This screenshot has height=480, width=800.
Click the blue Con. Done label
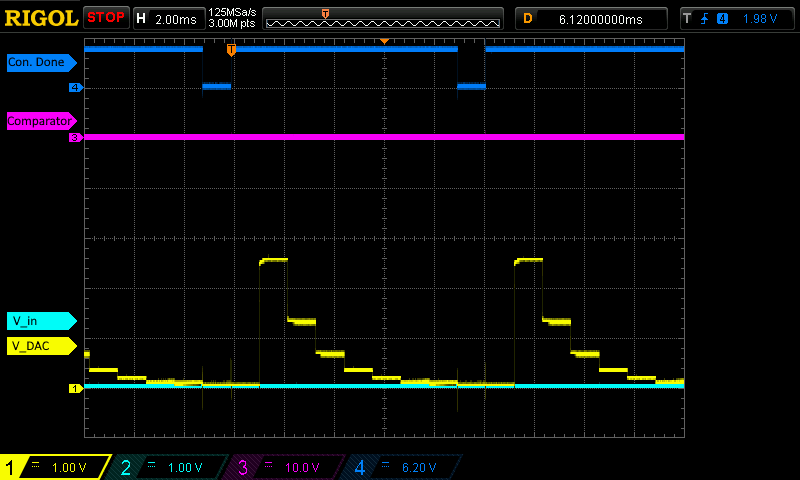click(41, 62)
